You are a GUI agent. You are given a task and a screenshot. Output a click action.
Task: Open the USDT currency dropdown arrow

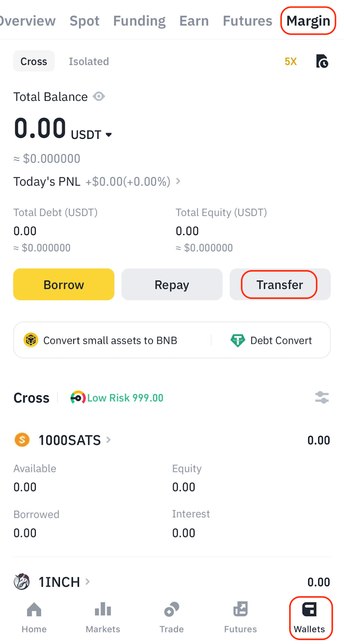pyautogui.click(x=109, y=135)
